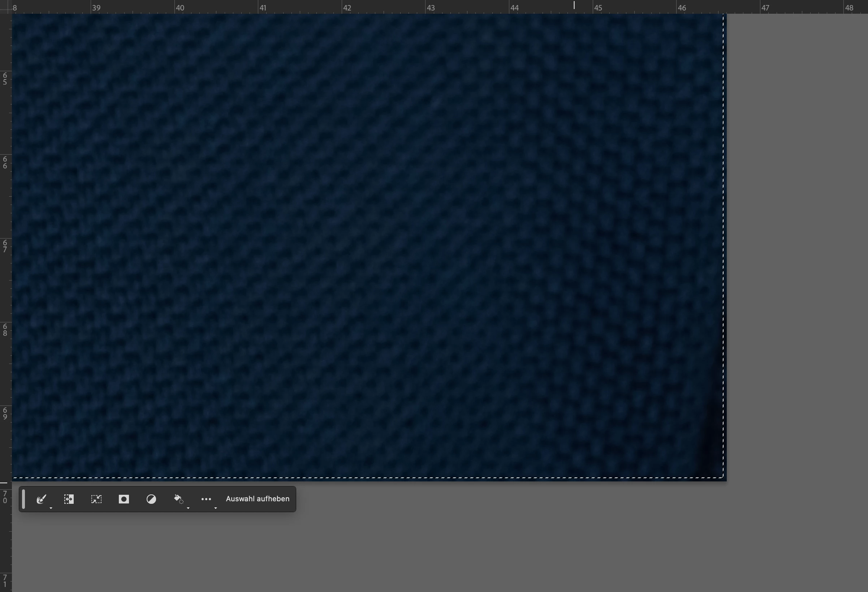Click the invert selection icon
This screenshot has height=592, width=868.
(69, 499)
